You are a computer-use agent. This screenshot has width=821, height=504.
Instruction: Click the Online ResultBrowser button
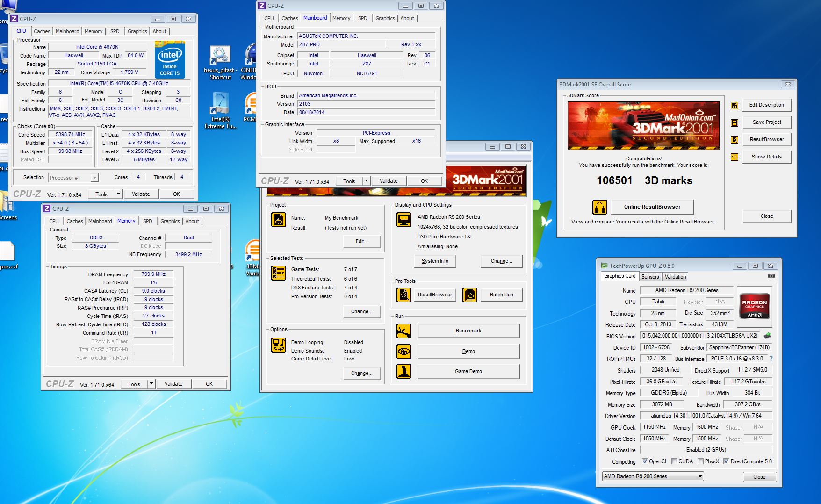click(652, 207)
